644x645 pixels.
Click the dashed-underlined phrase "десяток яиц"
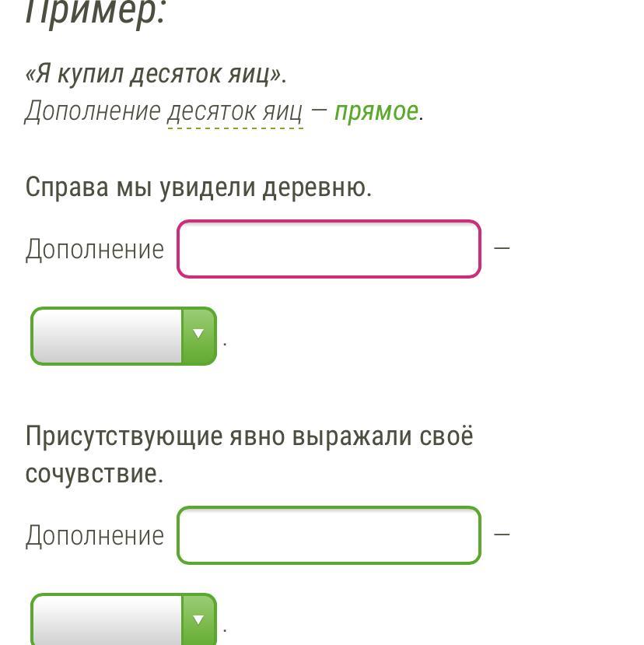tap(235, 112)
